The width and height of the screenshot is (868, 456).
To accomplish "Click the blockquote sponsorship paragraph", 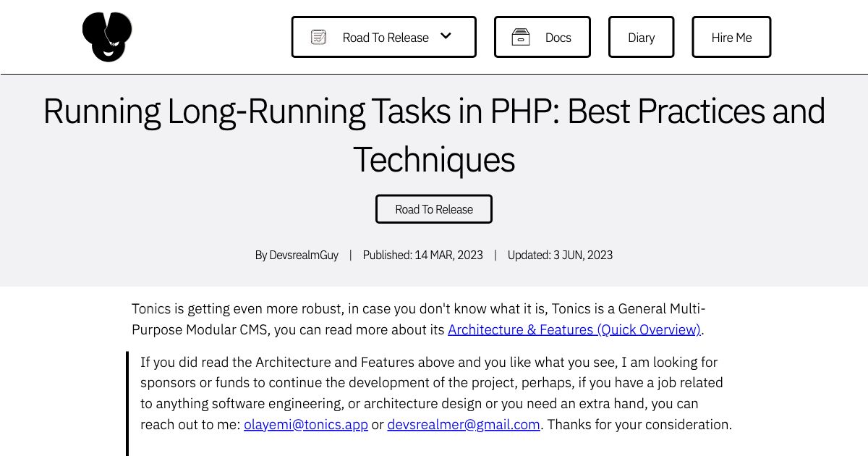I will click(x=433, y=393).
